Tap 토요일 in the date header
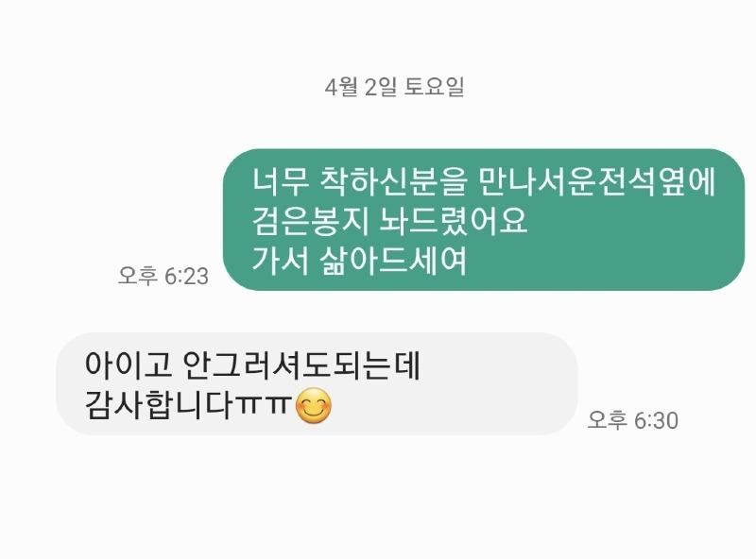 pyautogui.click(x=434, y=87)
